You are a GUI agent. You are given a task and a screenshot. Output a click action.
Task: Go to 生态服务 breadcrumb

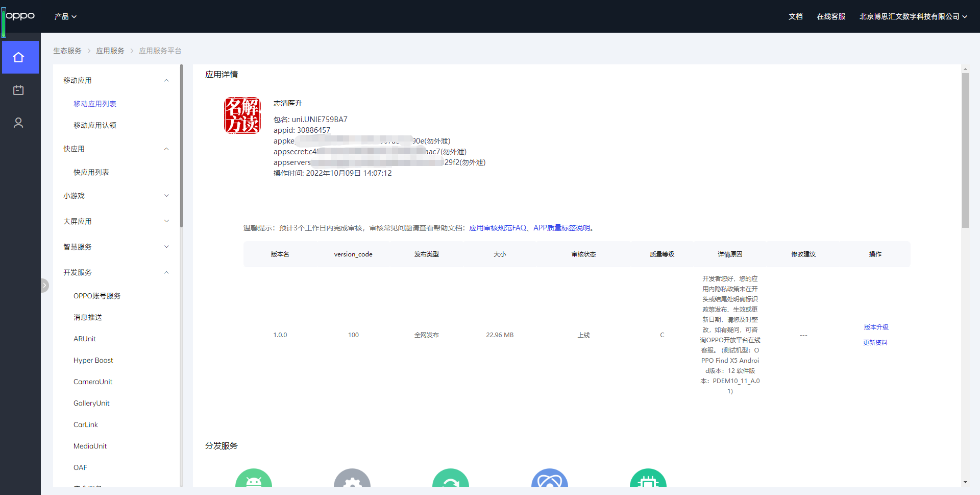point(67,51)
